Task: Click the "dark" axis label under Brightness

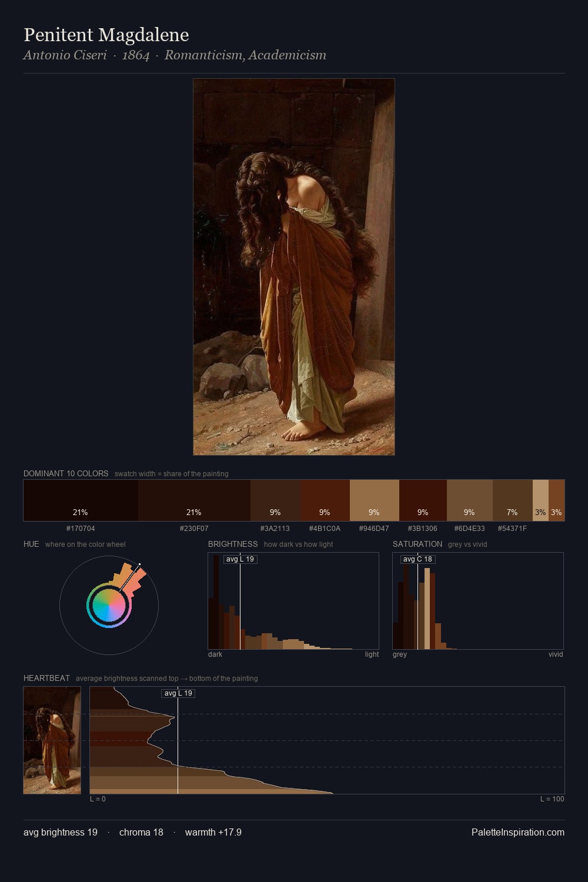Action: pyautogui.click(x=215, y=654)
